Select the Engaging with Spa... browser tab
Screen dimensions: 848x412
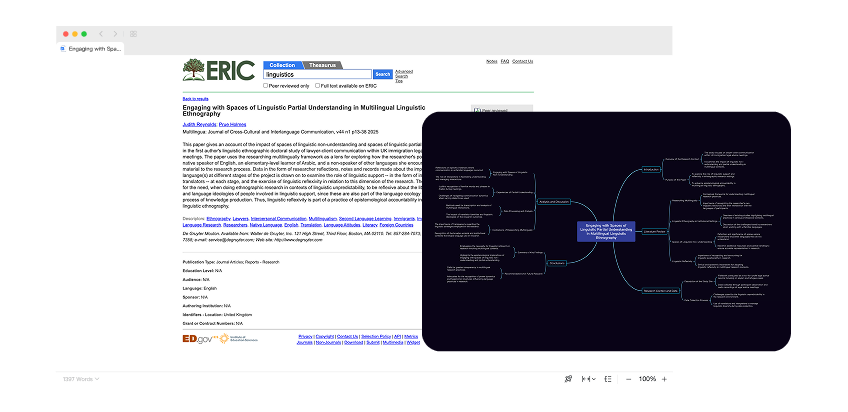pos(90,49)
